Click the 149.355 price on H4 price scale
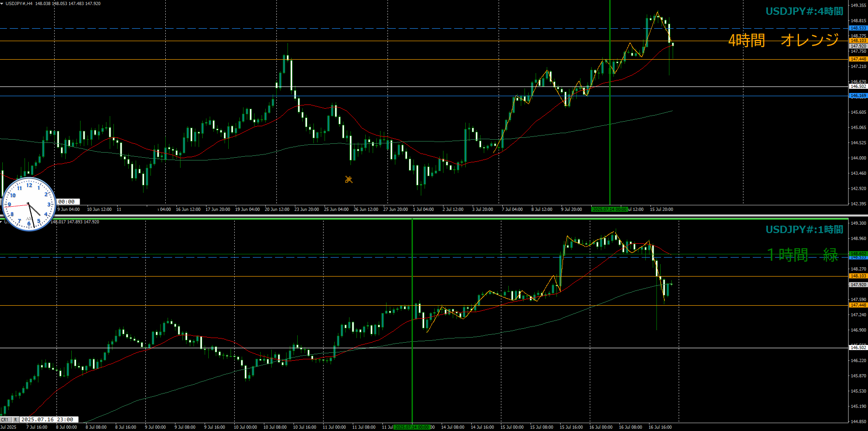The image size is (868, 431). tap(858, 6)
